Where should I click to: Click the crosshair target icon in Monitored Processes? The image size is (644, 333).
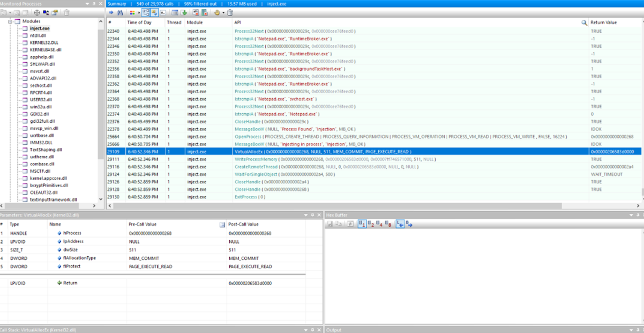[37, 13]
